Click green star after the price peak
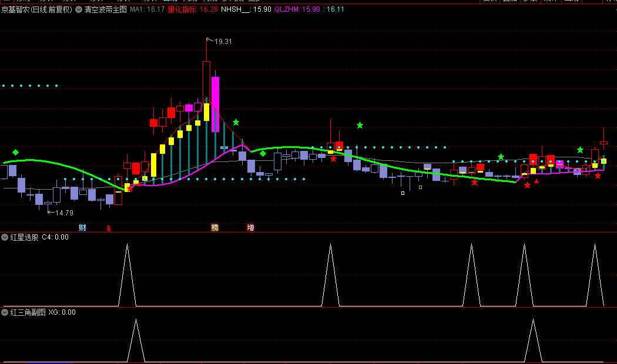This screenshot has height=364, width=617. (x=236, y=122)
